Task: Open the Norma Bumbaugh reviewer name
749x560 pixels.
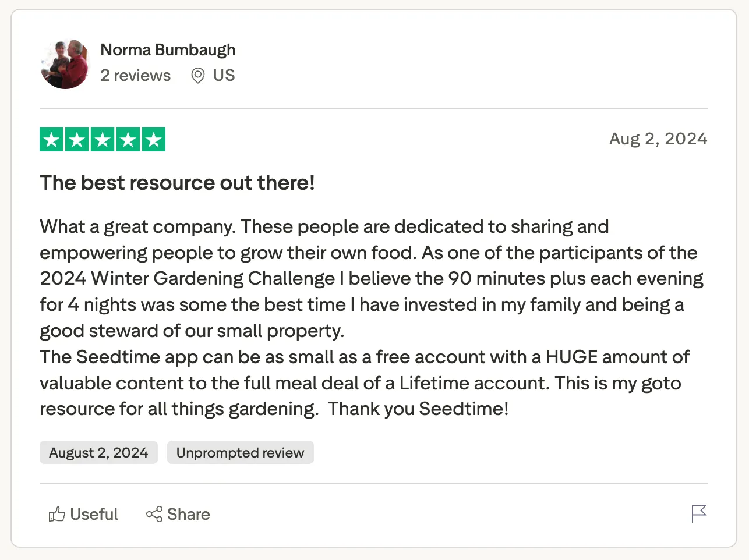Action: coord(168,50)
